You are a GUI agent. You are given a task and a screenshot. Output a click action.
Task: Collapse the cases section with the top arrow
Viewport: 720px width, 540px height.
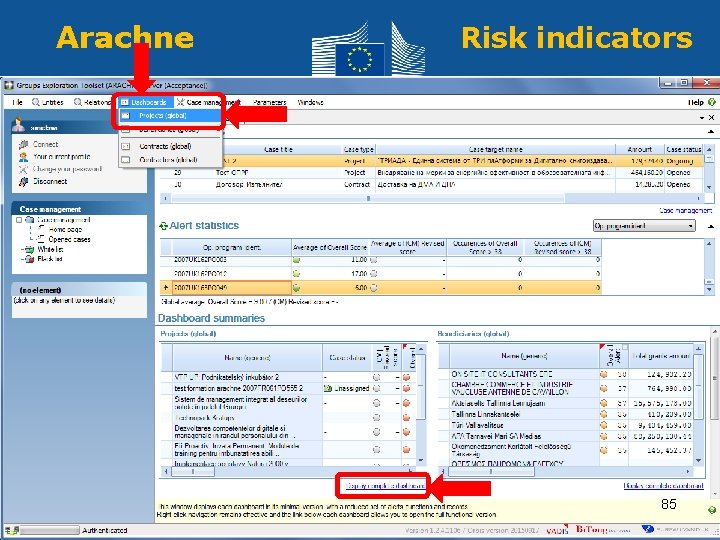(x=711, y=131)
